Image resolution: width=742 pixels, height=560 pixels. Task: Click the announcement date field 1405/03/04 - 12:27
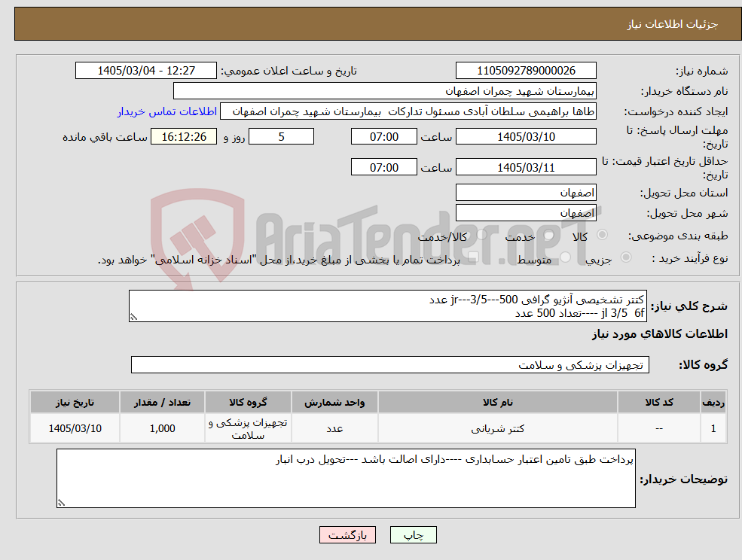145,71
